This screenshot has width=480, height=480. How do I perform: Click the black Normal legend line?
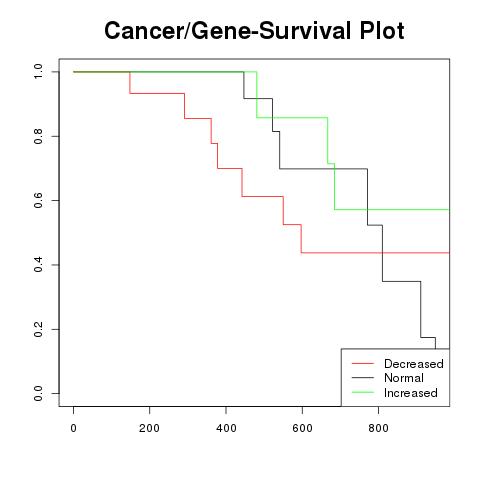point(363,378)
